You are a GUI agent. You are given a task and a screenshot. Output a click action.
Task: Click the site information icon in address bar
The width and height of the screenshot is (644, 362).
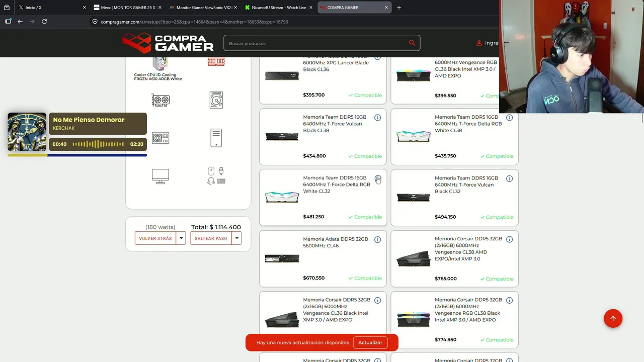tap(95, 22)
